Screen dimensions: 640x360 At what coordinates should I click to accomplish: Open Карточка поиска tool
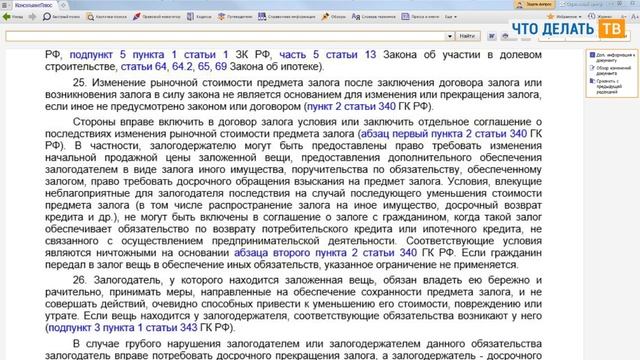coord(107,17)
